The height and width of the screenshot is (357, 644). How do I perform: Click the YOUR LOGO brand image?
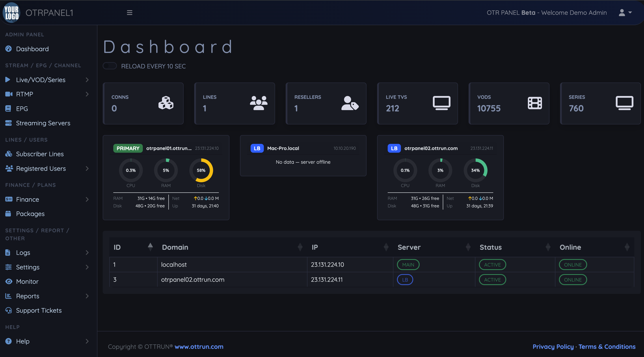click(x=11, y=13)
